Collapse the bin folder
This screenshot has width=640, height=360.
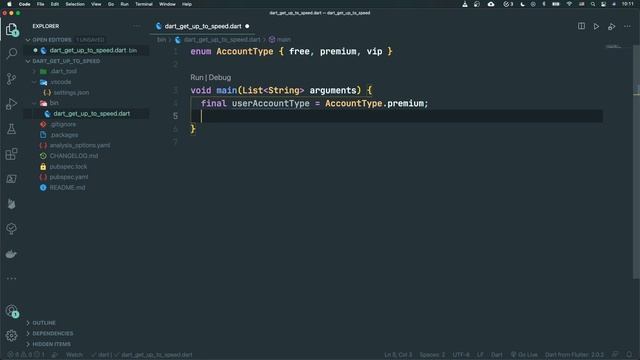click(54, 103)
